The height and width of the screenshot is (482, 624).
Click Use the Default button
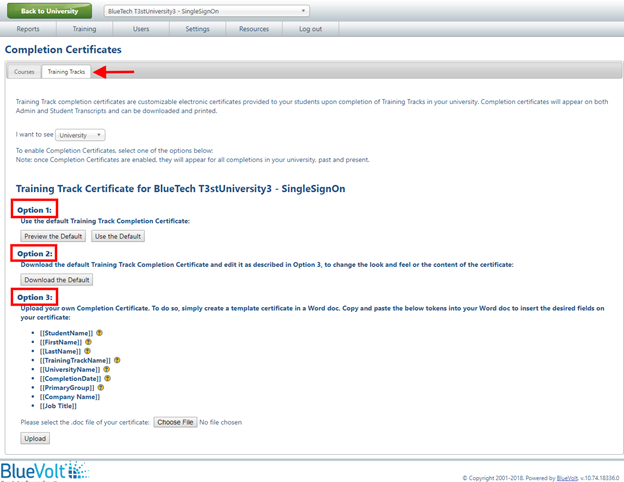(x=118, y=236)
